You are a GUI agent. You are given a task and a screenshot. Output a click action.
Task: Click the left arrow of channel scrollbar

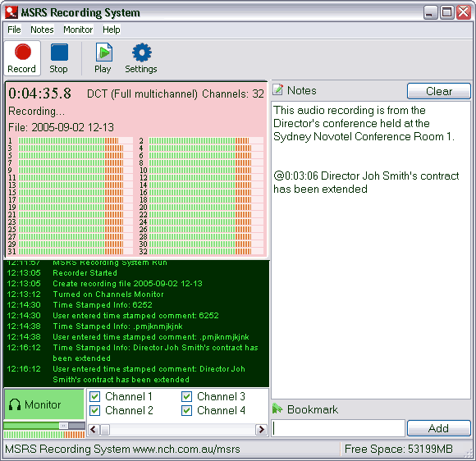pyautogui.click(x=94, y=429)
